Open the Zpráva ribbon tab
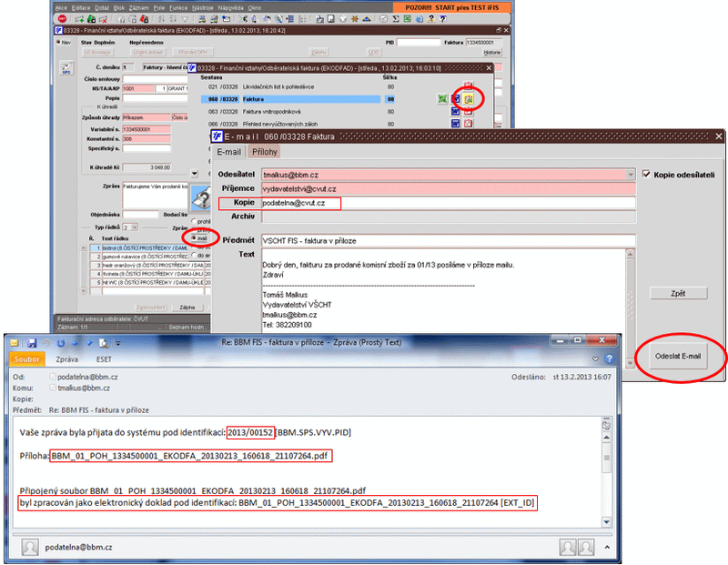This screenshot has height=565, width=728. [x=66, y=358]
